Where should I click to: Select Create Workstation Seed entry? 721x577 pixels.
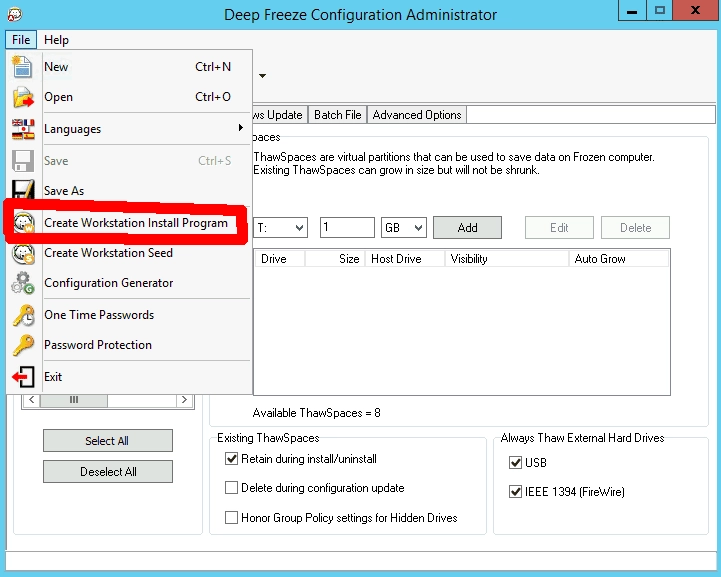tap(129, 253)
